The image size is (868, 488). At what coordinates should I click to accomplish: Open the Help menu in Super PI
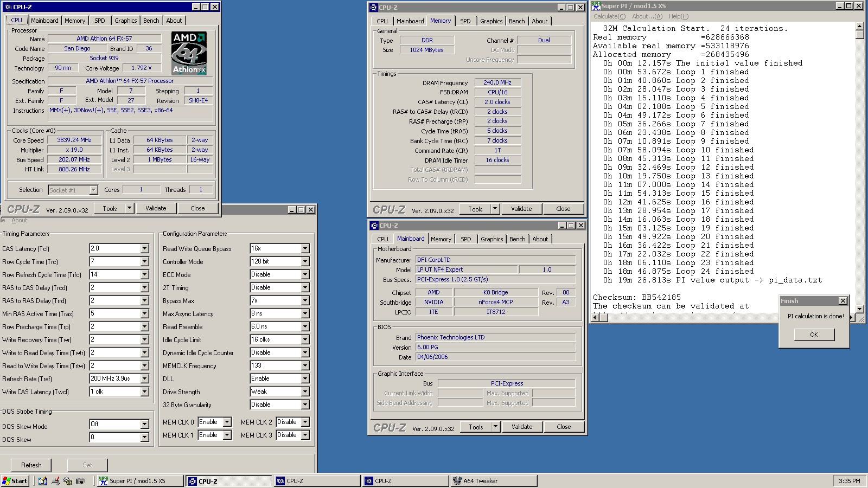(678, 16)
